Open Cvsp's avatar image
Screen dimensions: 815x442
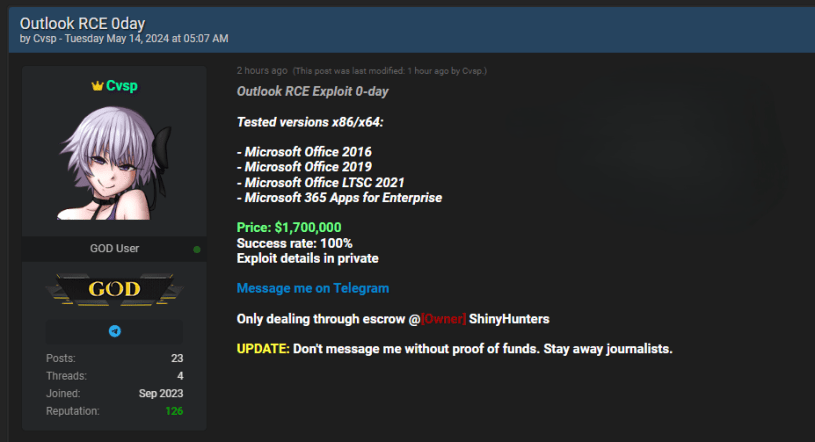tap(114, 164)
